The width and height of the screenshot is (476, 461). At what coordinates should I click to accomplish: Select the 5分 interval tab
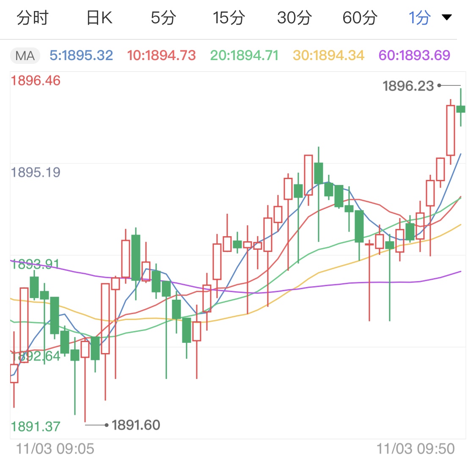[163, 18]
